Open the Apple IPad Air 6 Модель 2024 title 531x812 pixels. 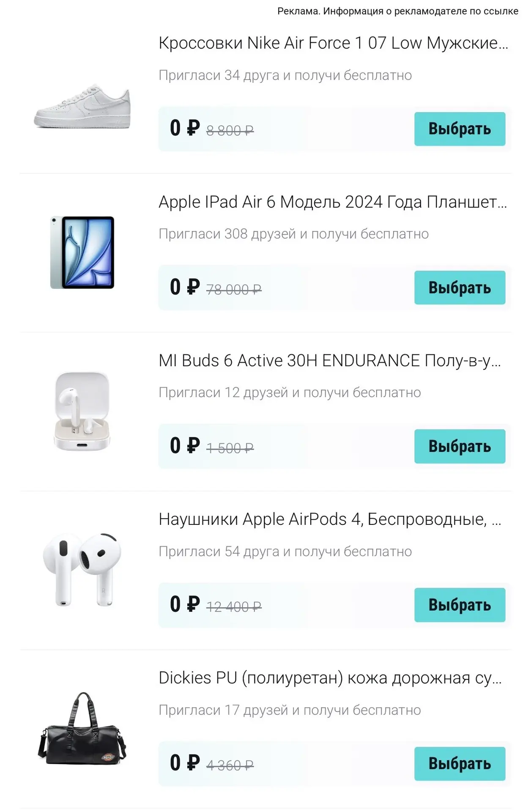pos(333,202)
